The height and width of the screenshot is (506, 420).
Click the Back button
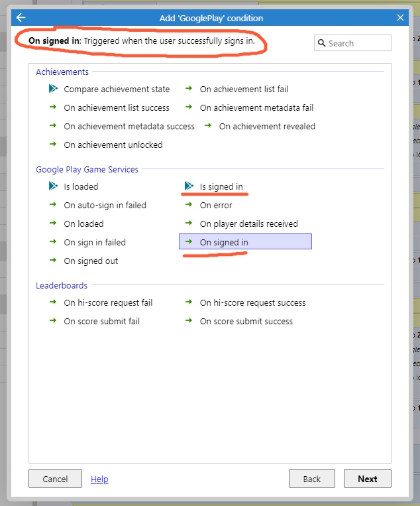pyautogui.click(x=312, y=479)
